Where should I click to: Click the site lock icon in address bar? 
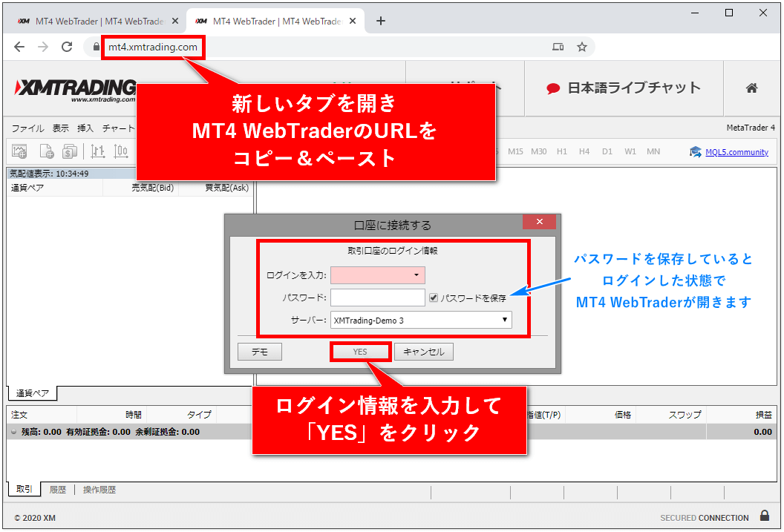(x=97, y=47)
